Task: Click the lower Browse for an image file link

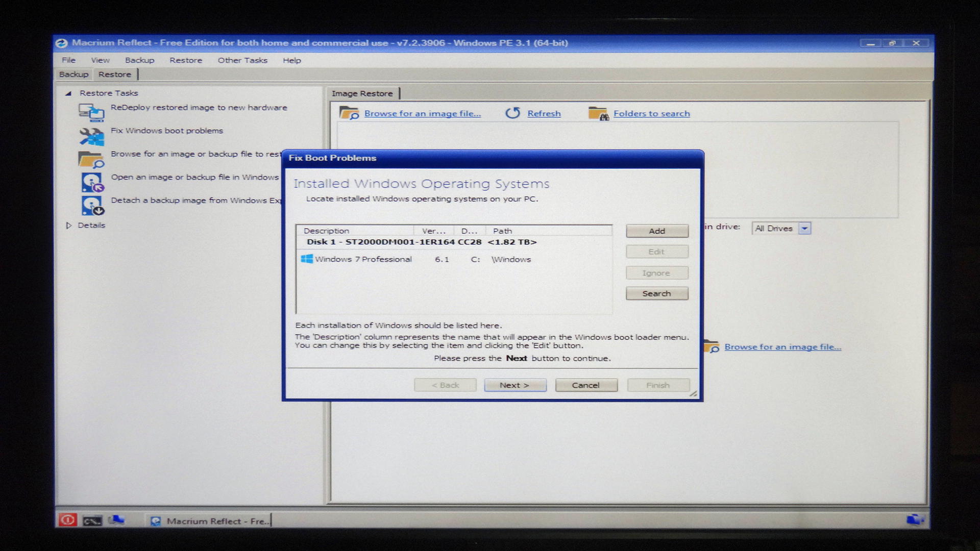Action: click(x=783, y=347)
